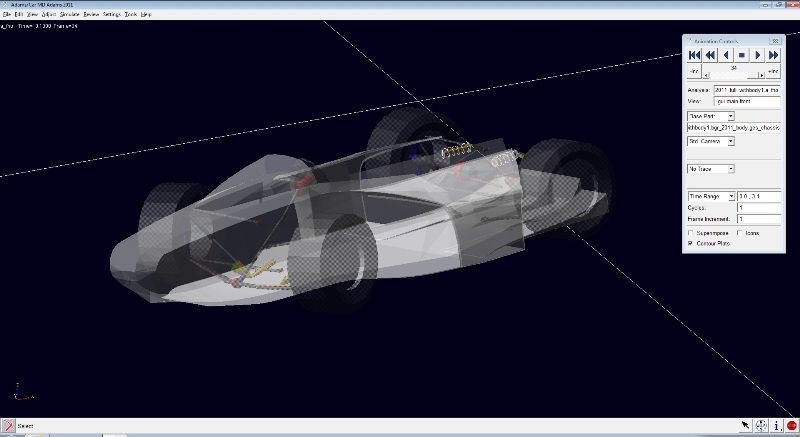Screen dimensions: 800x437
Task: Click the rewind to first frame button
Action: (694, 55)
